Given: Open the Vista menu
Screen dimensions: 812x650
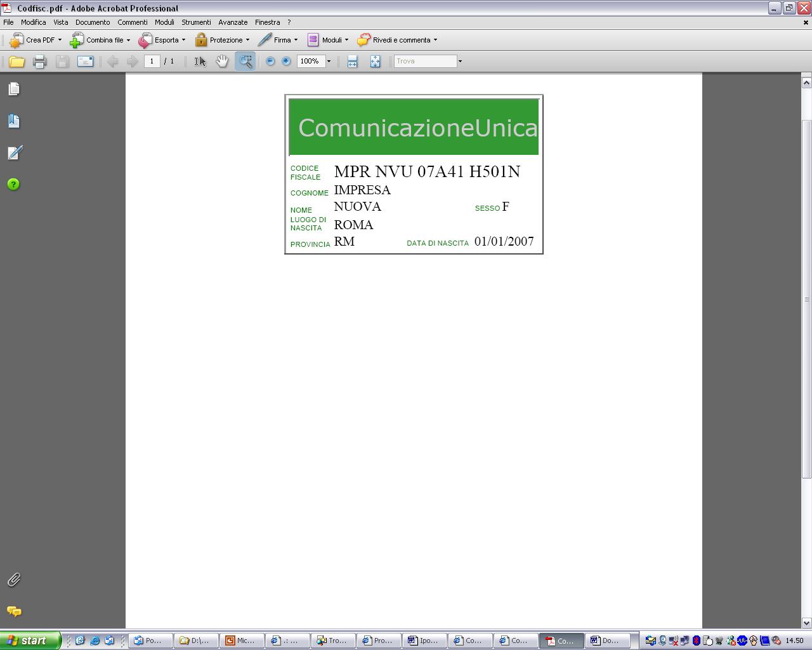Looking at the screenshot, I should 61,22.
